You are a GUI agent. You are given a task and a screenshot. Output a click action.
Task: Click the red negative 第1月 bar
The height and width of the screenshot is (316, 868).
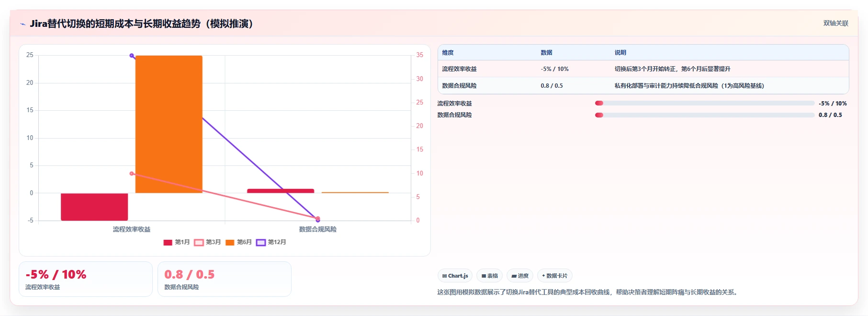click(x=94, y=207)
